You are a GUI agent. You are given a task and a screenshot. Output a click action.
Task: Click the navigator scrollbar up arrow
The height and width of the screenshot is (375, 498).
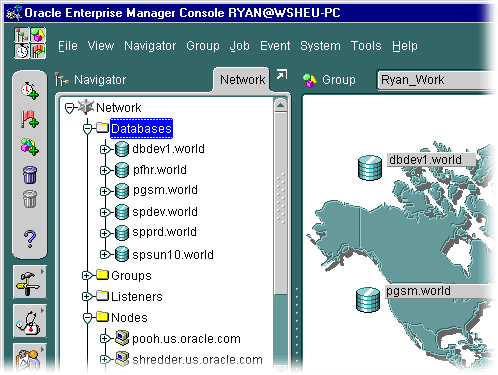[x=281, y=106]
